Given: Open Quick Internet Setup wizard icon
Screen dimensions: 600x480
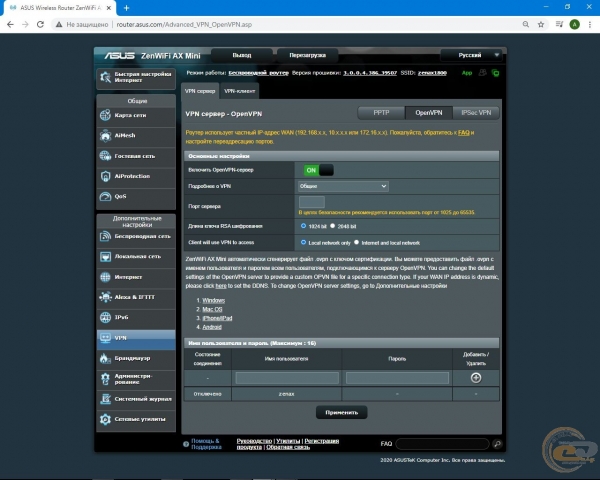Looking at the screenshot, I should [105, 77].
